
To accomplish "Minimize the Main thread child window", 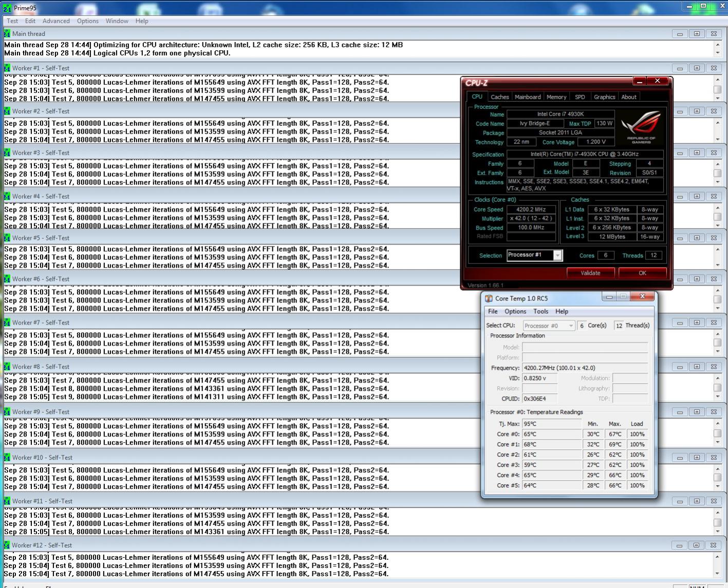I will coord(680,34).
